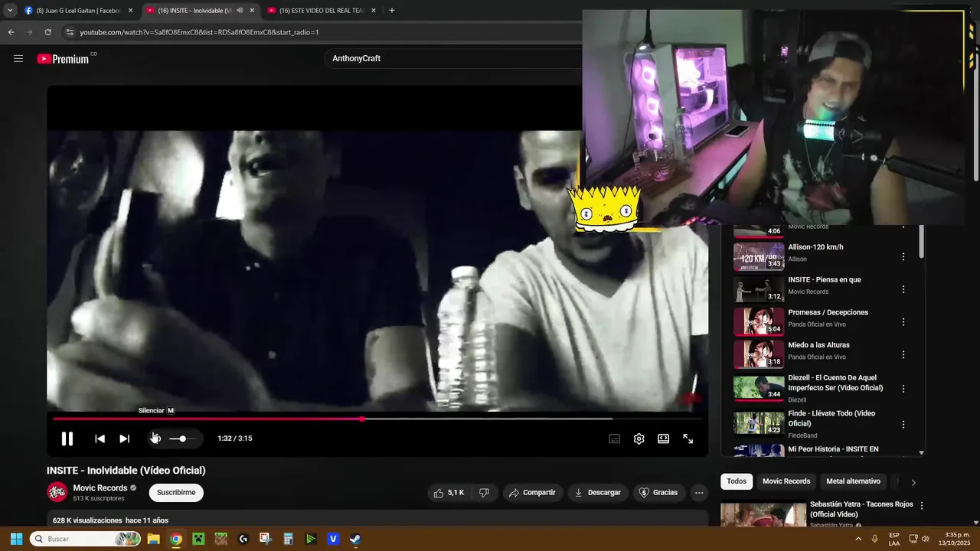Open options for Miedo a las Alturas
Viewport: 980px width, 551px height.
coord(903,355)
